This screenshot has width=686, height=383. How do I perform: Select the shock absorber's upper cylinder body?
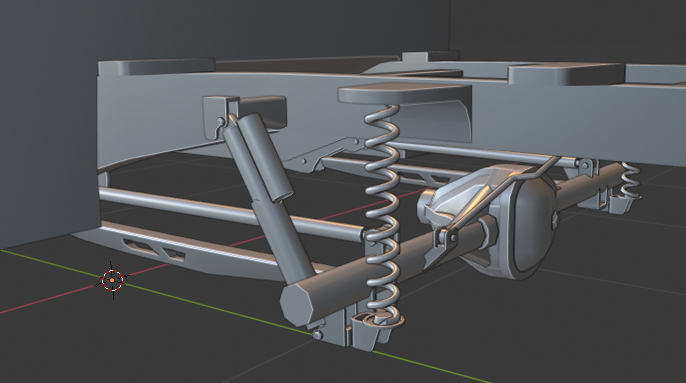(266, 157)
